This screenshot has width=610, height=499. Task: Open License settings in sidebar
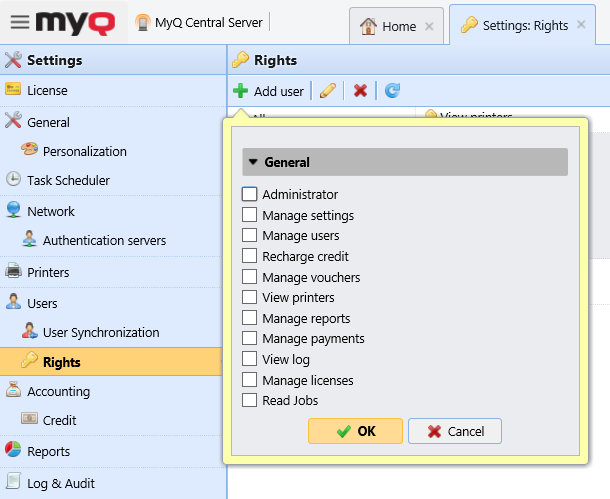pos(47,90)
